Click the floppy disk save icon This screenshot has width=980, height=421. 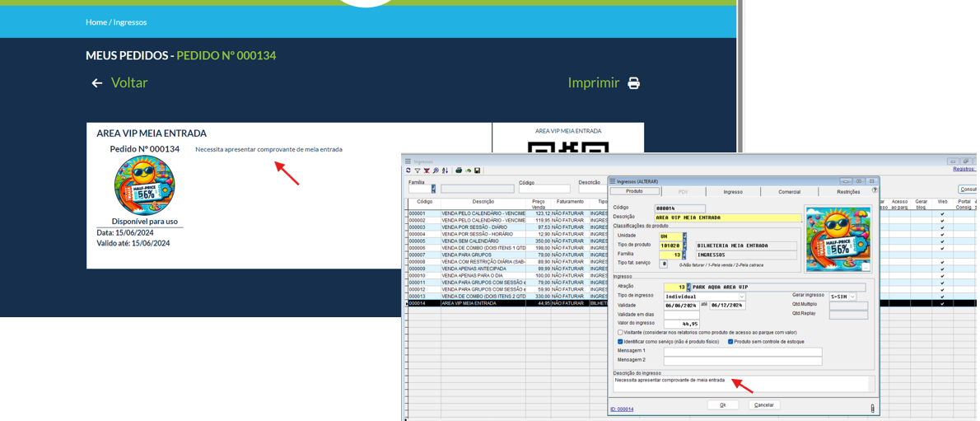[477, 171]
